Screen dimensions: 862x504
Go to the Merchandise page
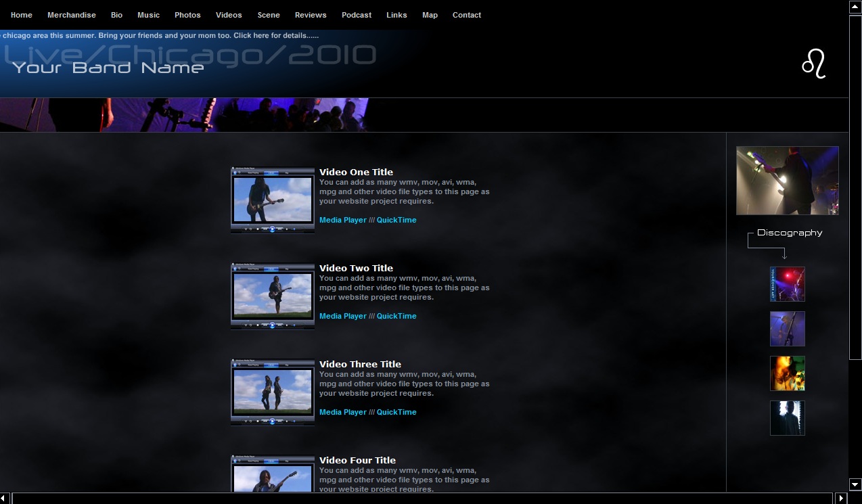tap(72, 15)
